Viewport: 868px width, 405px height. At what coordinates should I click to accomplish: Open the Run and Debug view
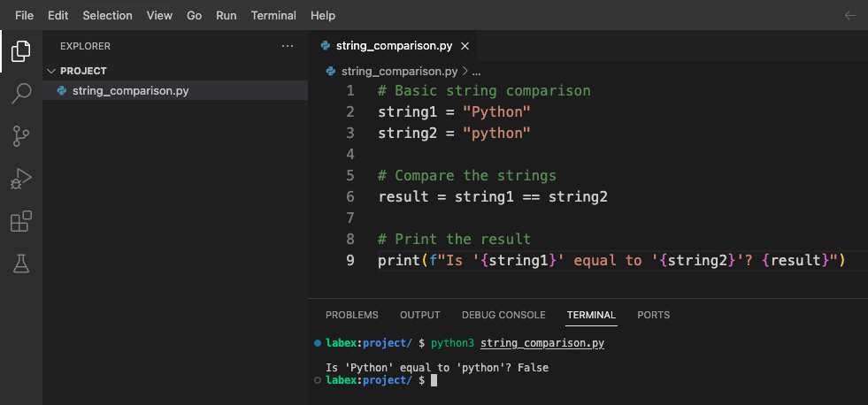tap(20, 179)
